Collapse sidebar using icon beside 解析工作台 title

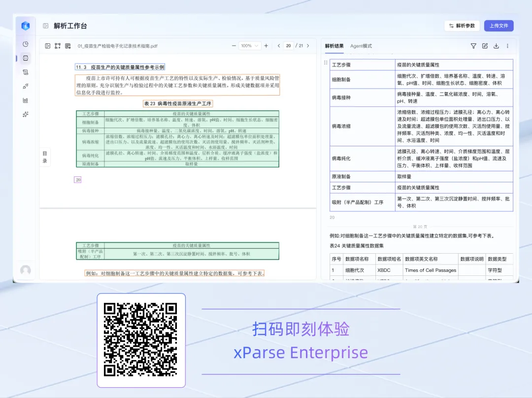point(46,26)
